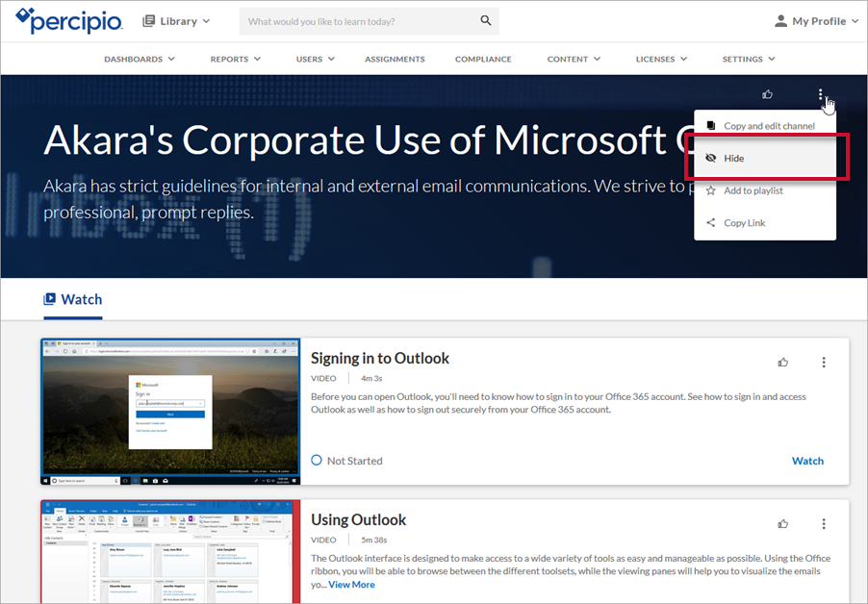Screen dimensions: 868x604
Task: Expand the Settings menu
Action: (749, 60)
